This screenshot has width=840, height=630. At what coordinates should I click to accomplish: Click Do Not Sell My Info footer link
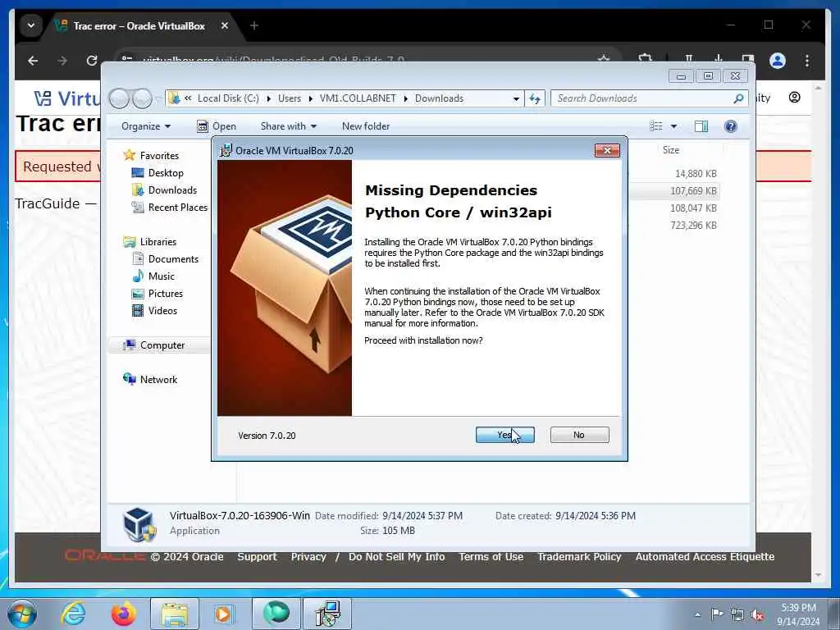(x=396, y=557)
